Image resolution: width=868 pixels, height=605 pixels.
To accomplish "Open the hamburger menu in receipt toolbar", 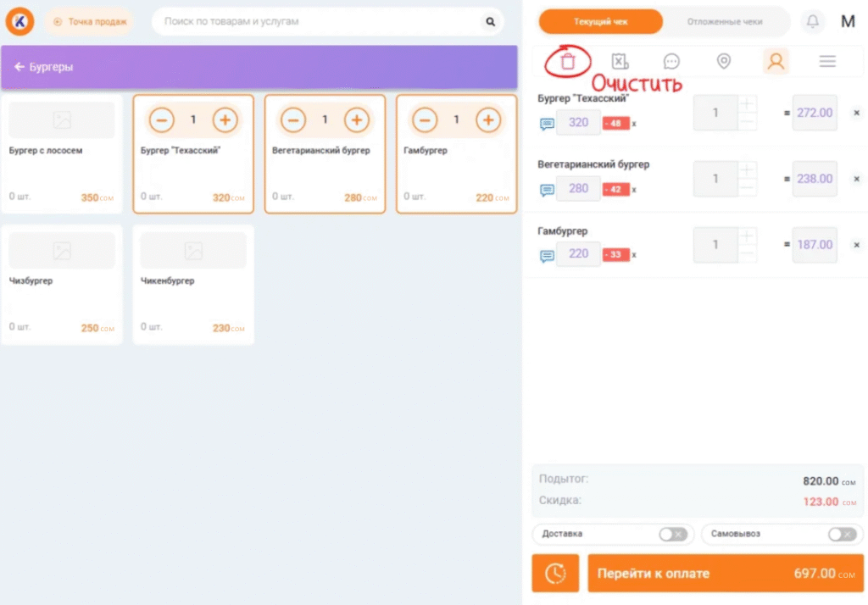I will 827,61.
